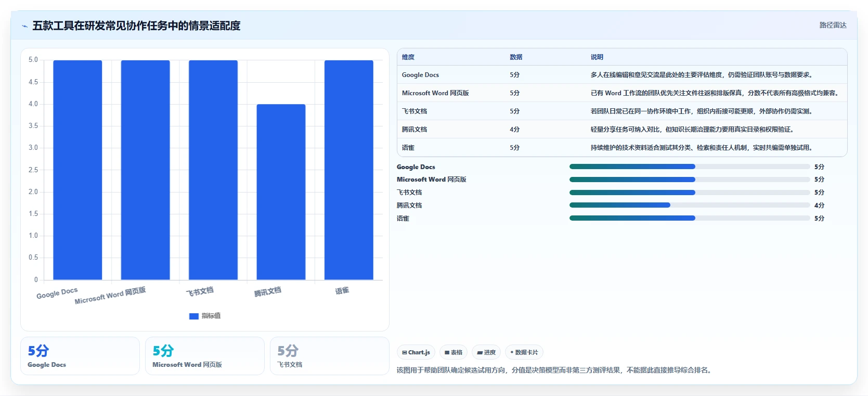The width and height of the screenshot is (868, 396).
Task: Click the 4分 score cell in table
Action: (x=515, y=130)
